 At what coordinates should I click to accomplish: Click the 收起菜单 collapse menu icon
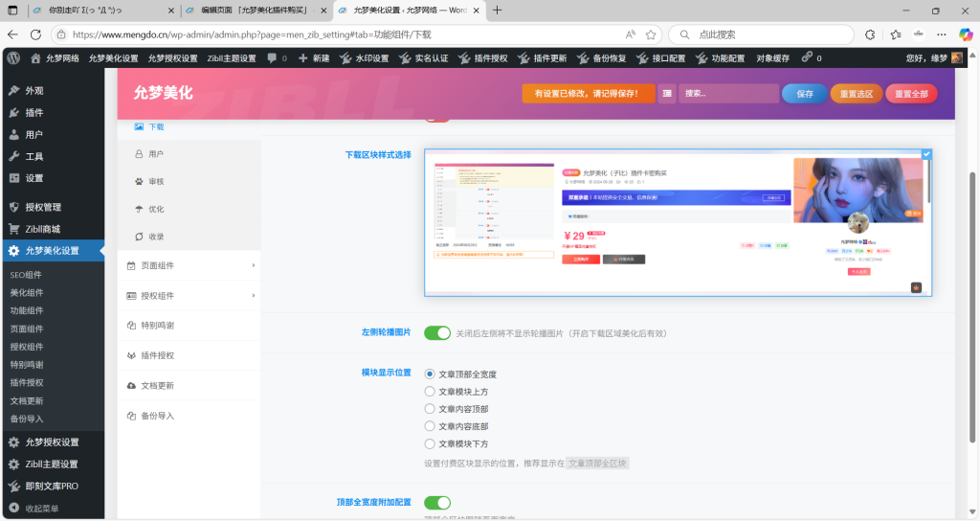click(13, 509)
